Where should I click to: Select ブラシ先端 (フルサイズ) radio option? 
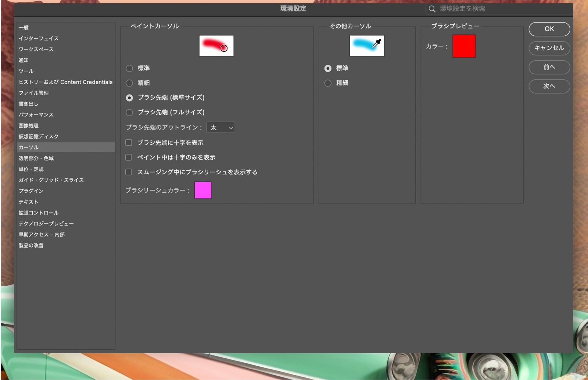coord(129,113)
